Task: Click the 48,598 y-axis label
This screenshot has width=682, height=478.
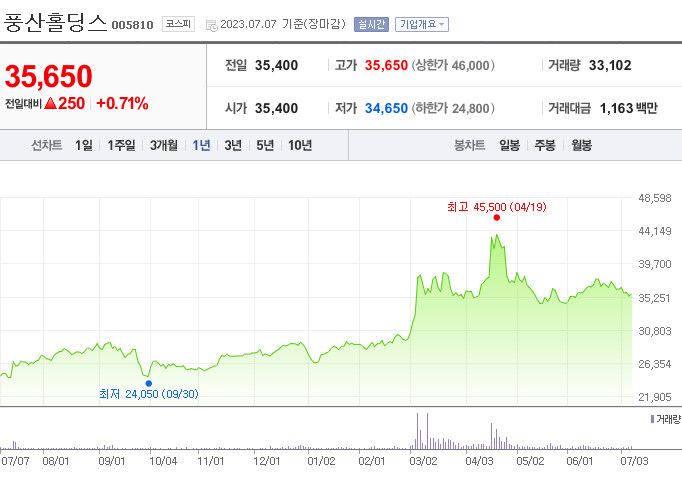Action: point(655,198)
